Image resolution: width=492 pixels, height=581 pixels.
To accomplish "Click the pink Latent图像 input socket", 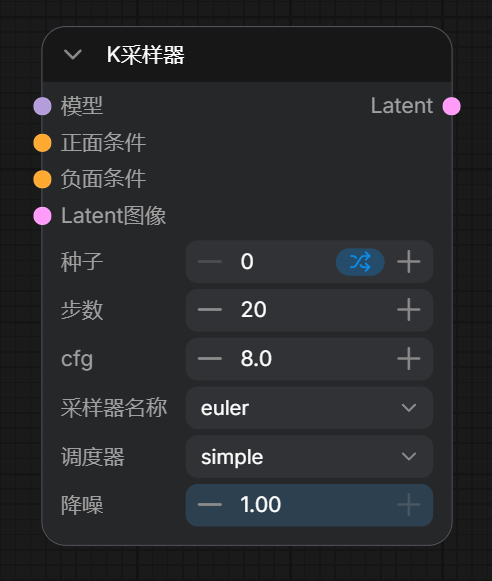I will coord(42,216).
